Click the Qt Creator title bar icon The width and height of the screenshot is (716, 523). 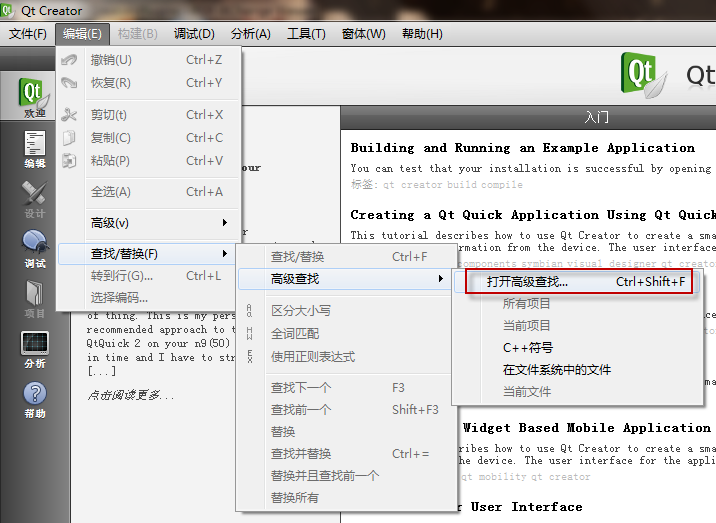[x=6, y=10]
